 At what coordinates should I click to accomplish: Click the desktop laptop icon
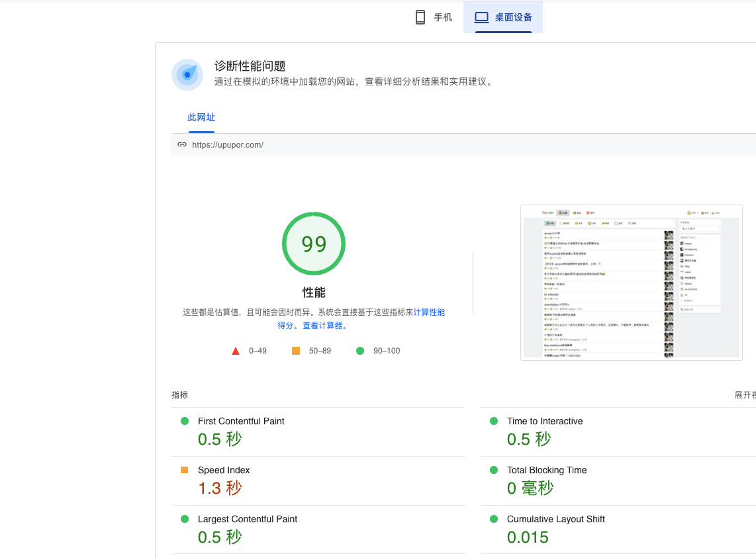pos(481,17)
